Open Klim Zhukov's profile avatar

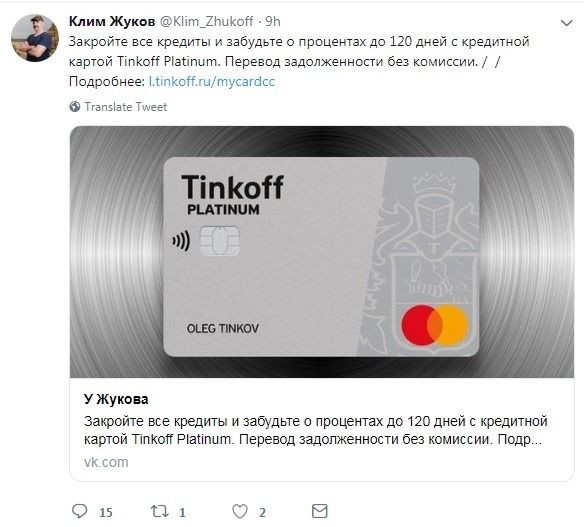[35, 38]
